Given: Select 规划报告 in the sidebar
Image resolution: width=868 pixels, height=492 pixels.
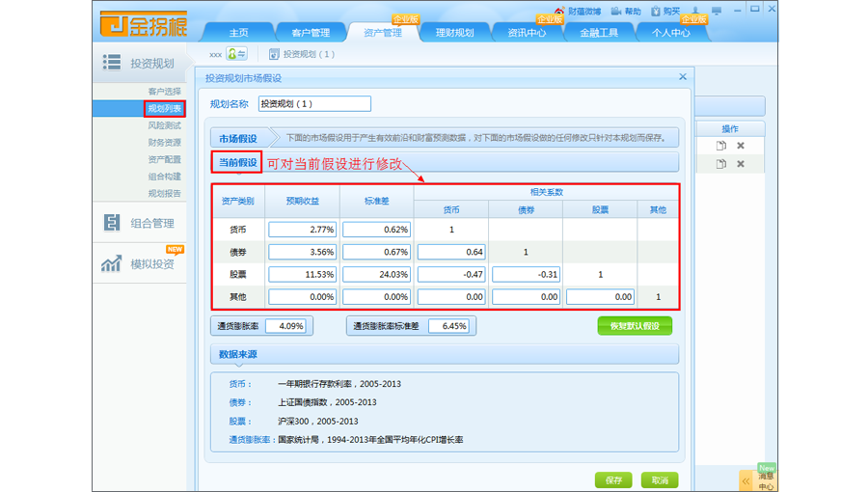Looking at the screenshot, I should 164,193.
